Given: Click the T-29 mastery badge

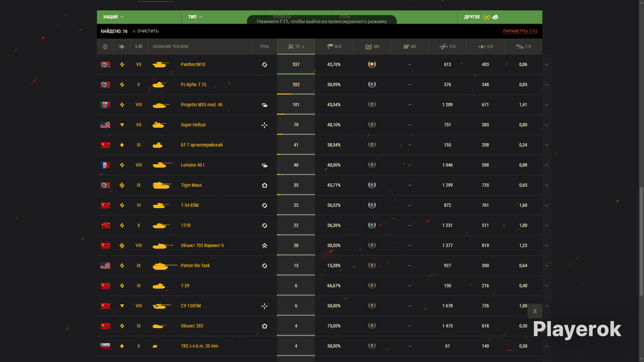Looking at the screenshot, I should coord(372,286).
